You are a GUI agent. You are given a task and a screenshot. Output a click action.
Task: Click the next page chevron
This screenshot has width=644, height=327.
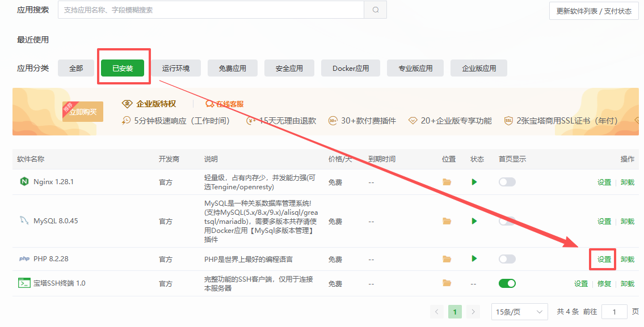click(x=473, y=311)
